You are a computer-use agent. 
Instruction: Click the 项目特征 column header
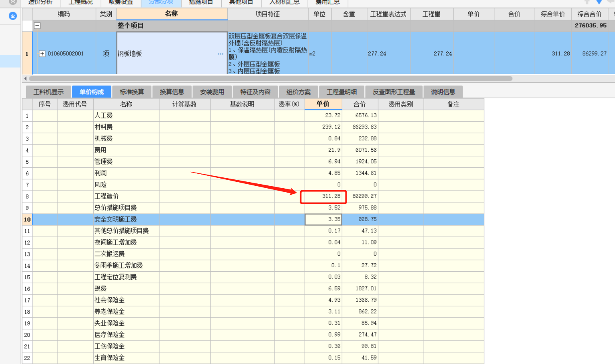268,14
